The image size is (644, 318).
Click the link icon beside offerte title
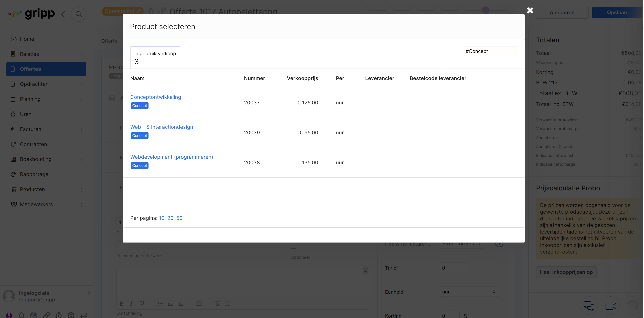coord(162,11)
